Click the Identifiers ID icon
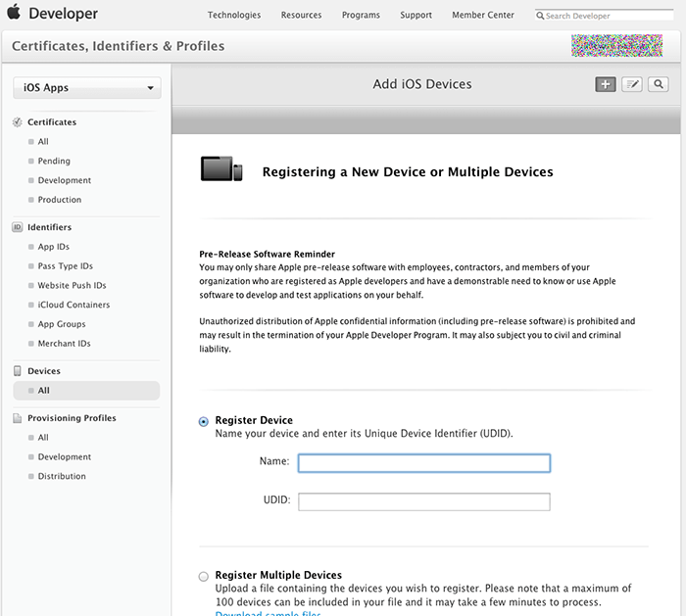This screenshot has width=686, height=616. (x=18, y=227)
